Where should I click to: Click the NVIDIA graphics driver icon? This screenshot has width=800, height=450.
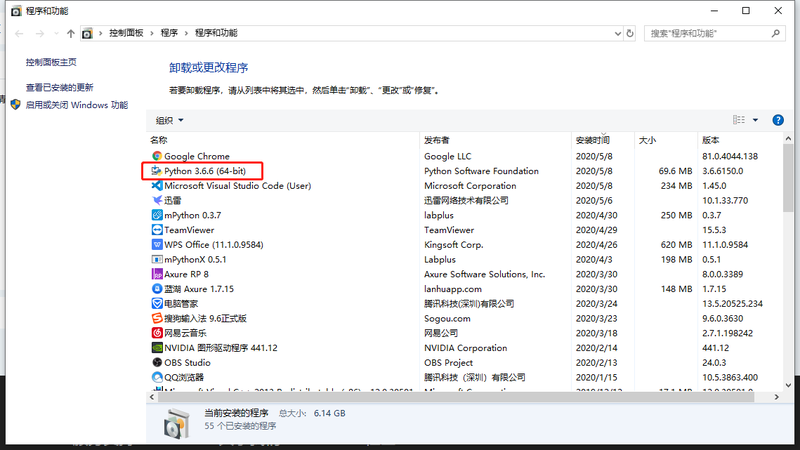coord(157,348)
